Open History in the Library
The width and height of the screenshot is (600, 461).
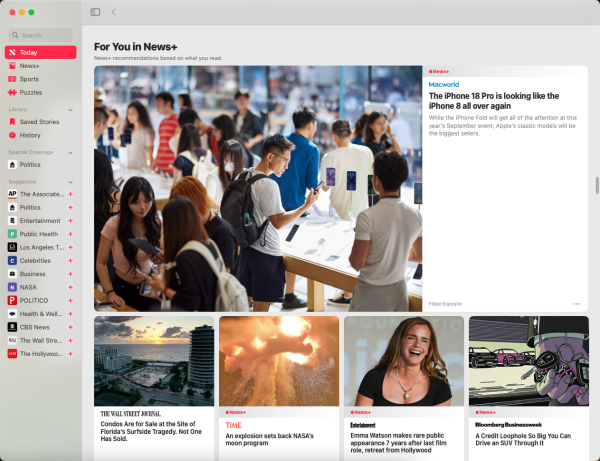41,135
